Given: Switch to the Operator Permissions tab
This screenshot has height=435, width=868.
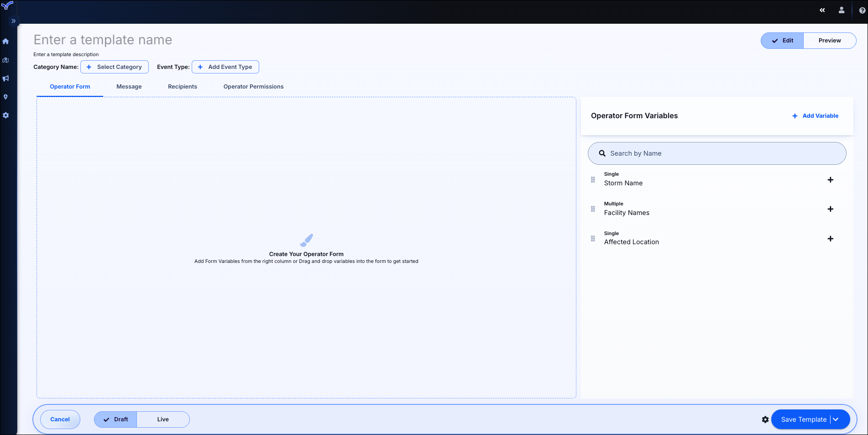Looking at the screenshot, I should tap(254, 87).
